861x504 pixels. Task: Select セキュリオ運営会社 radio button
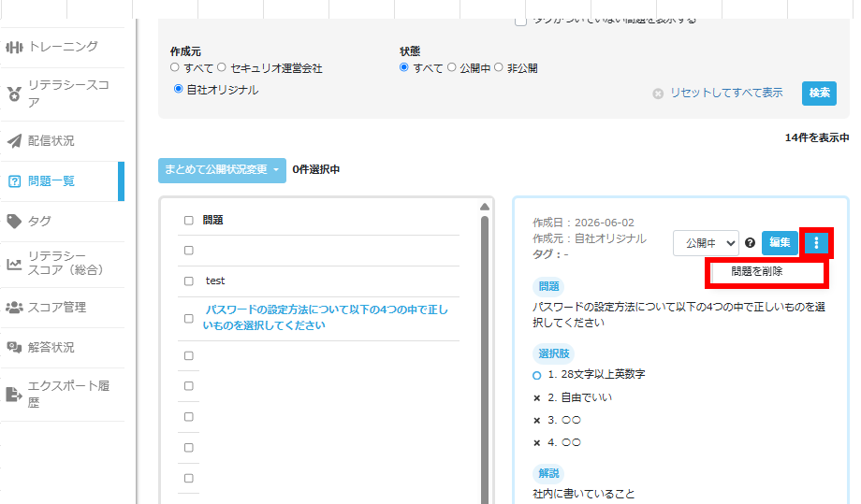(x=221, y=67)
